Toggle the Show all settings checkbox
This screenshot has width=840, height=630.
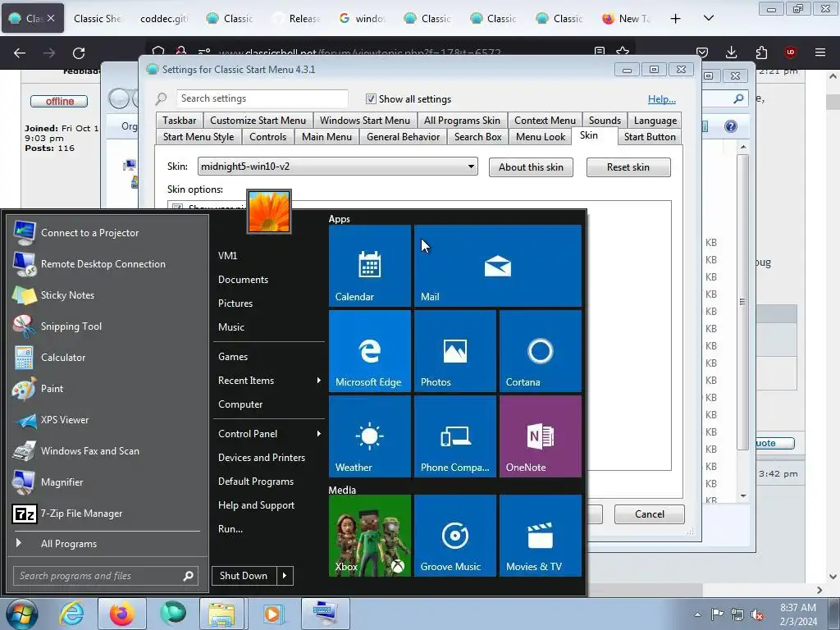point(371,99)
